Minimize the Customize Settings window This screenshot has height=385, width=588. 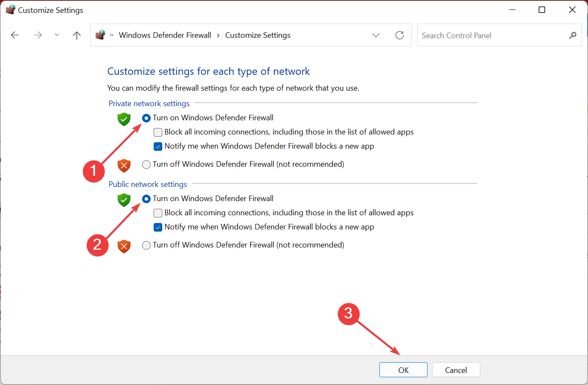[x=512, y=10]
